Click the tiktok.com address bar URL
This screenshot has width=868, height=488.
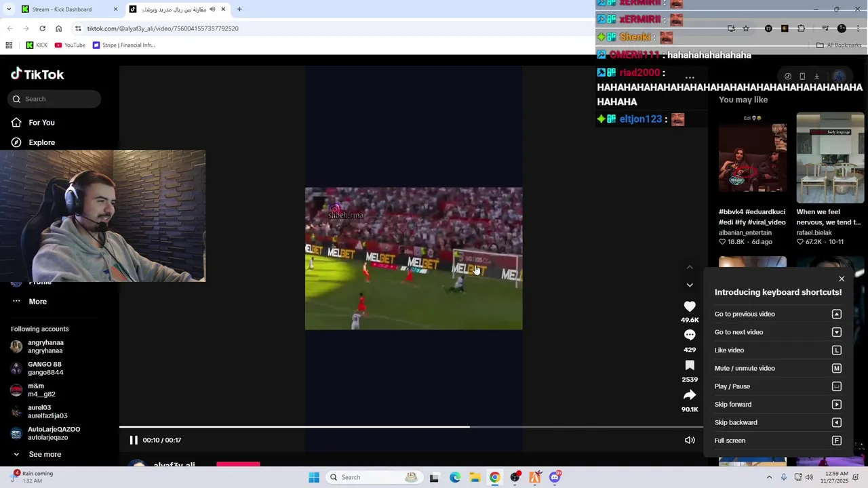163,28
